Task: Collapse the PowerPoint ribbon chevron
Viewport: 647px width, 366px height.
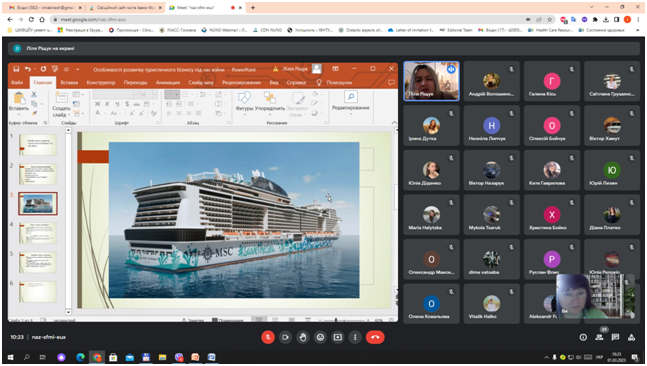Action: pos(394,123)
